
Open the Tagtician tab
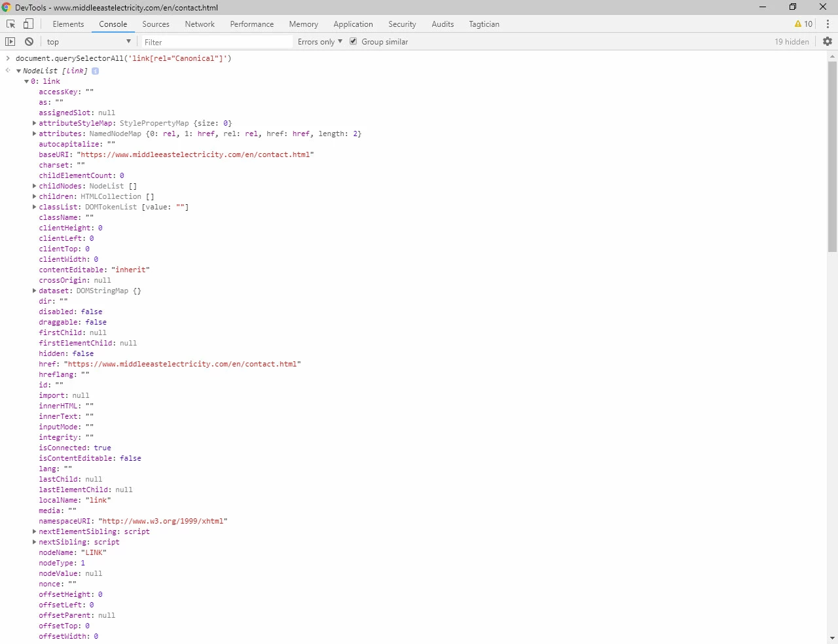pos(484,24)
